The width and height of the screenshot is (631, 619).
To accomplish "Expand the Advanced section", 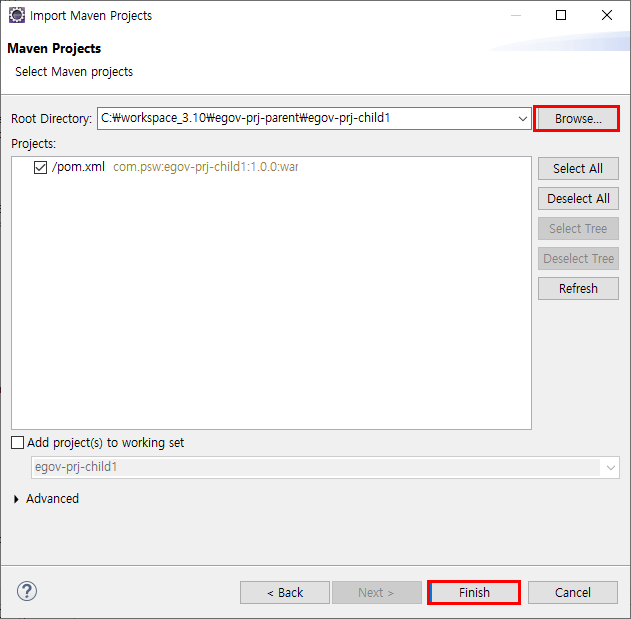I will [16, 499].
